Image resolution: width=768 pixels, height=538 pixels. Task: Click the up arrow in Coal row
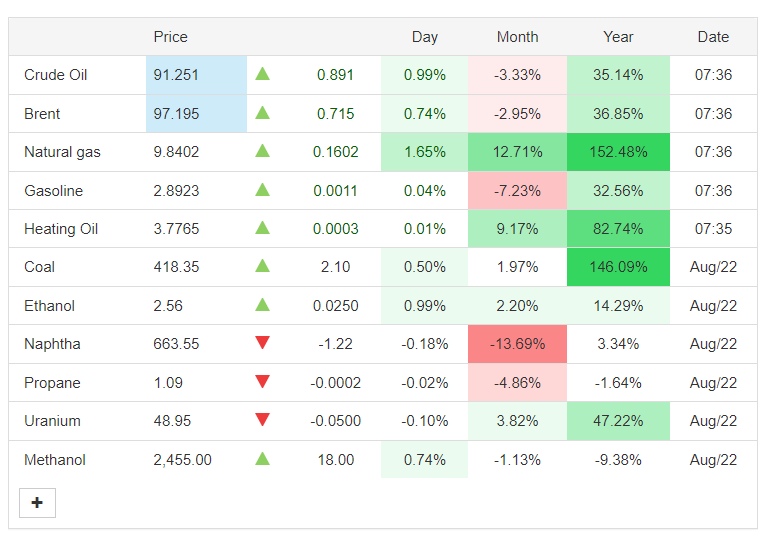[263, 266]
